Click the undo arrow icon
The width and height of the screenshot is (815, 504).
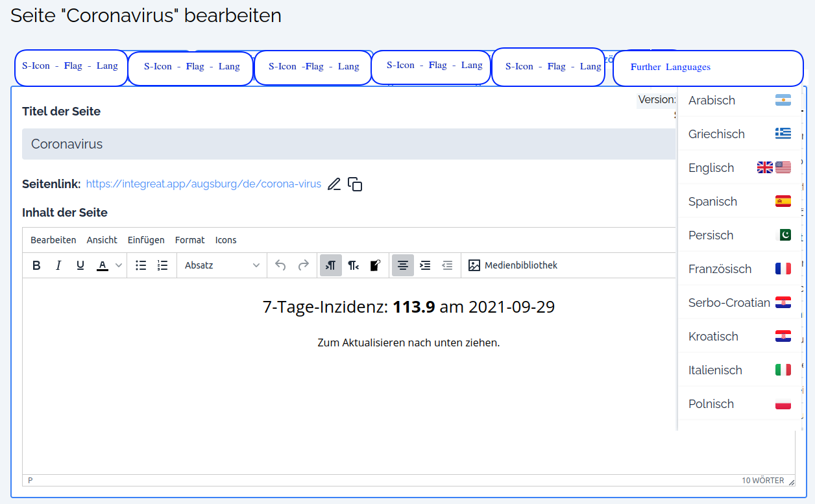coord(280,265)
